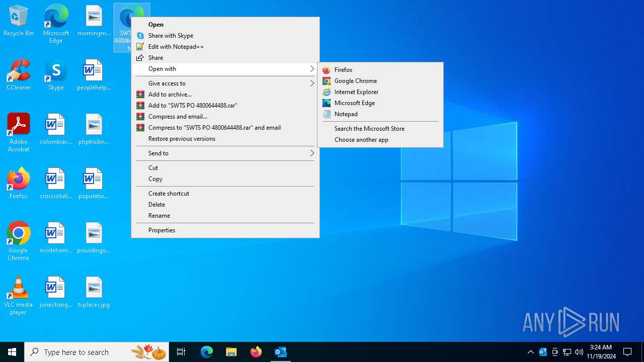
Task: Open file Properties
Action: coord(225,230)
